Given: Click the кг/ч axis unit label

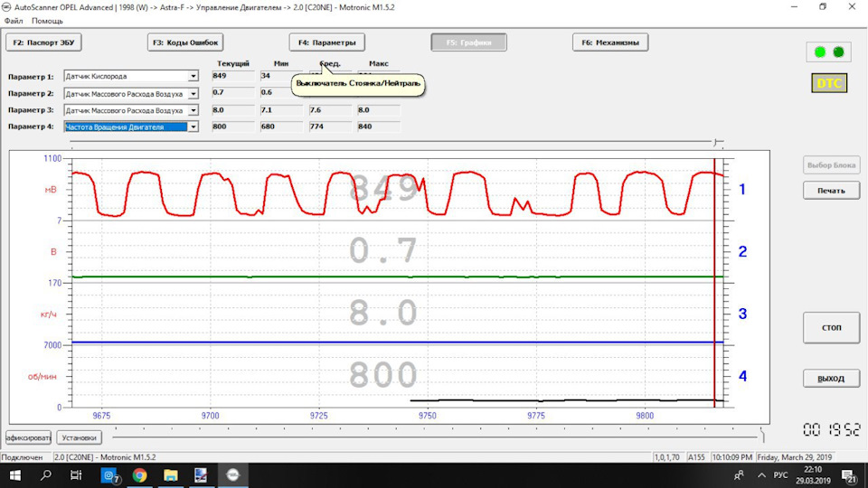Looking at the screenshot, I should (x=49, y=314).
